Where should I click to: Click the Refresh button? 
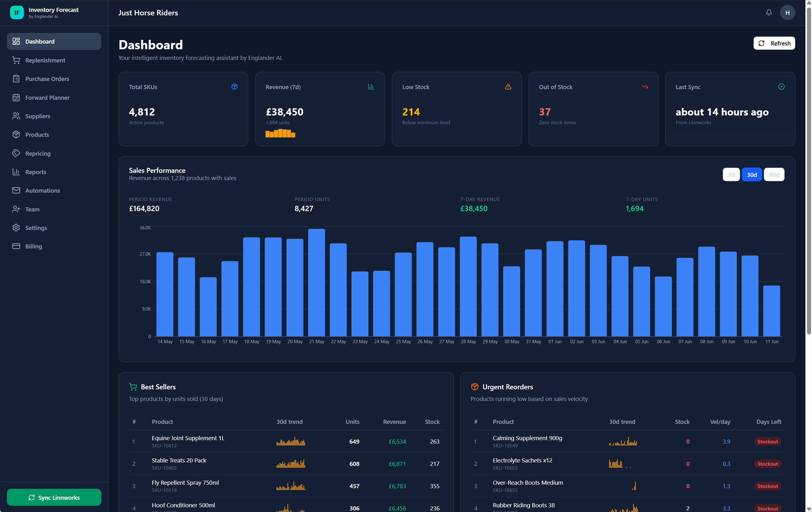click(774, 43)
